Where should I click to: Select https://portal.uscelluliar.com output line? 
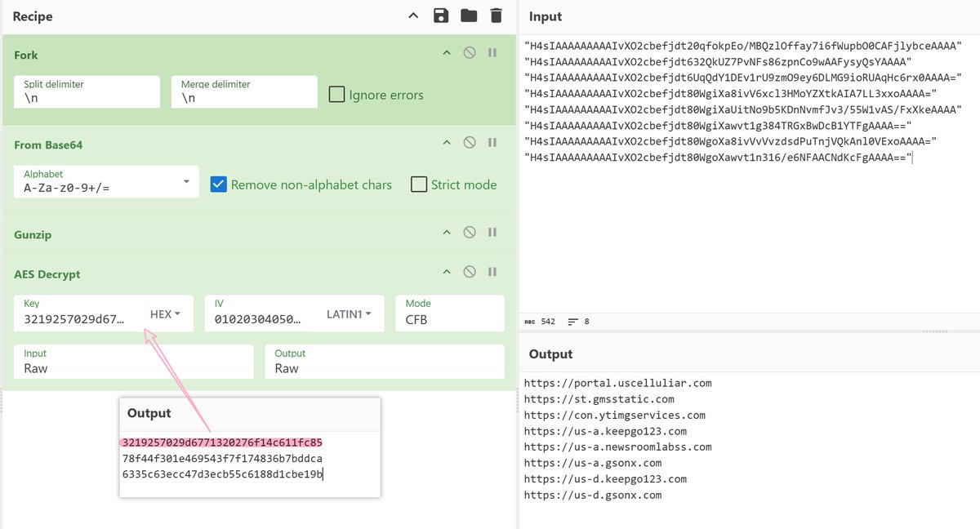(618, 383)
